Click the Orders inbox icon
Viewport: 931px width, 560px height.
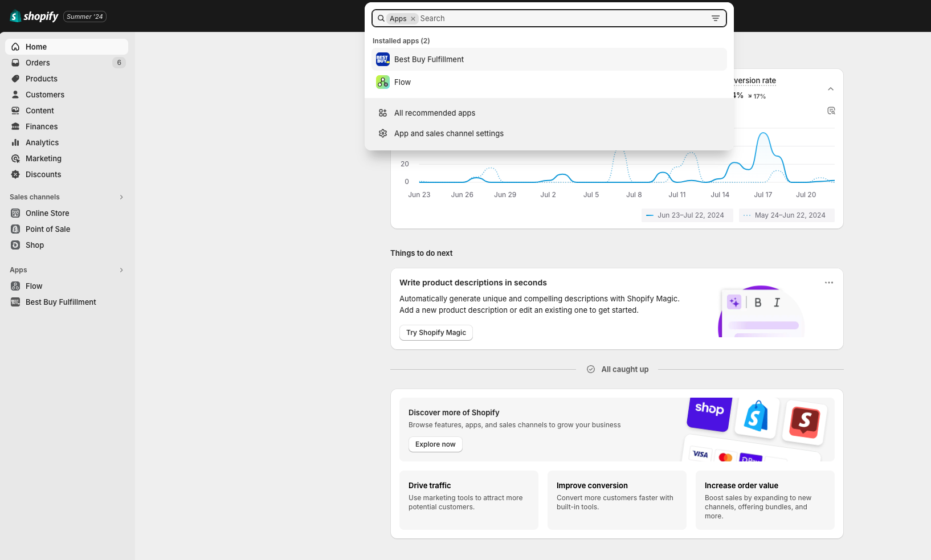15,63
